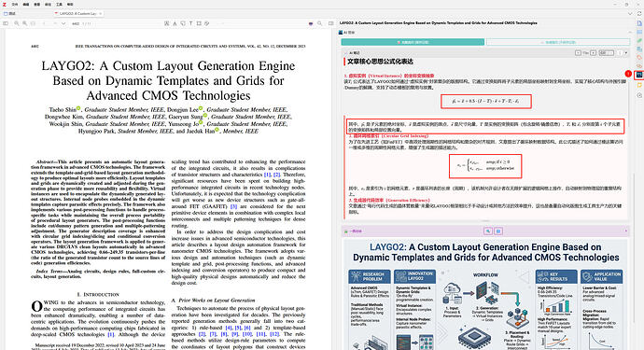This screenshot has width=644, height=350.
Task: Click the 'I. Introduction' section heading
Action: click(x=98, y=295)
